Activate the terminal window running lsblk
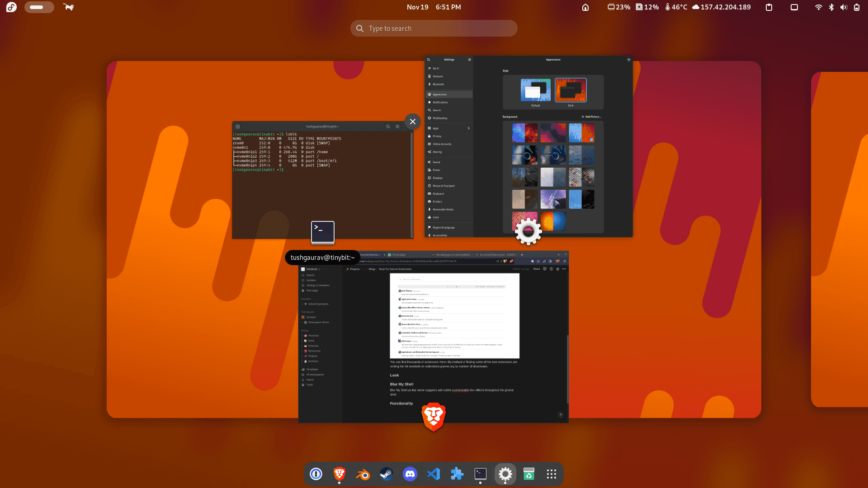The height and width of the screenshot is (488, 868). (x=322, y=181)
